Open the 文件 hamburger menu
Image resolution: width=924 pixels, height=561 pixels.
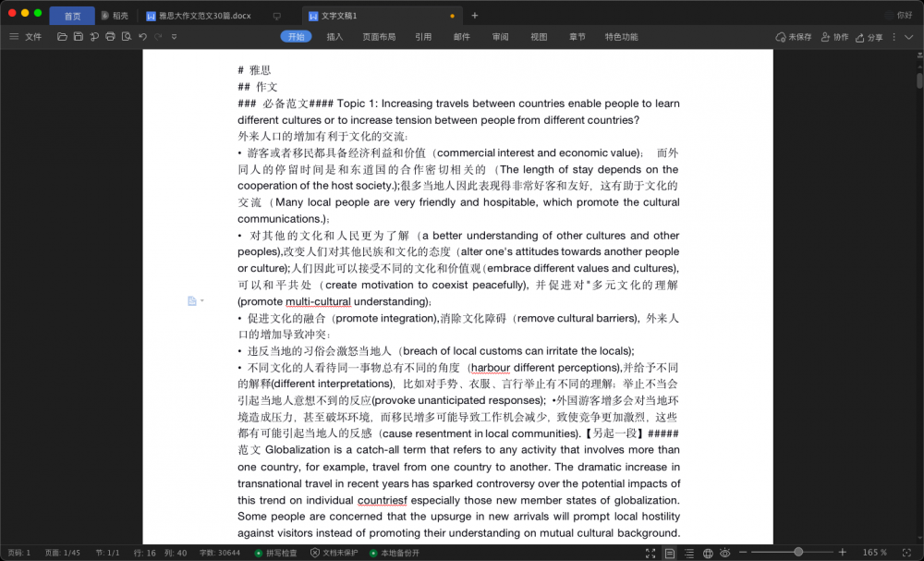pos(25,37)
